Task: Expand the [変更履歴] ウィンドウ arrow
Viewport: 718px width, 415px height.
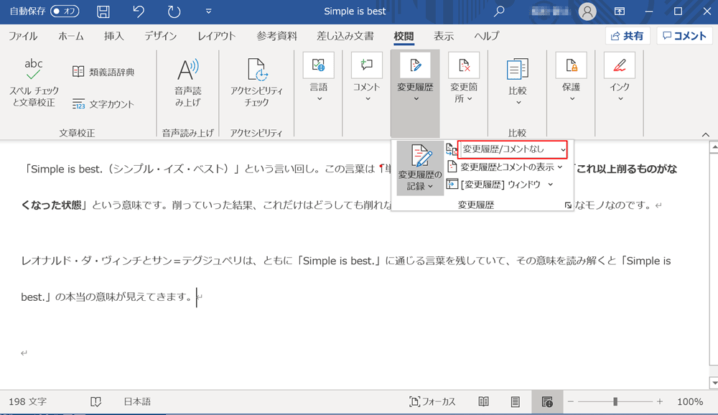Action: pyautogui.click(x=550, y=185)
